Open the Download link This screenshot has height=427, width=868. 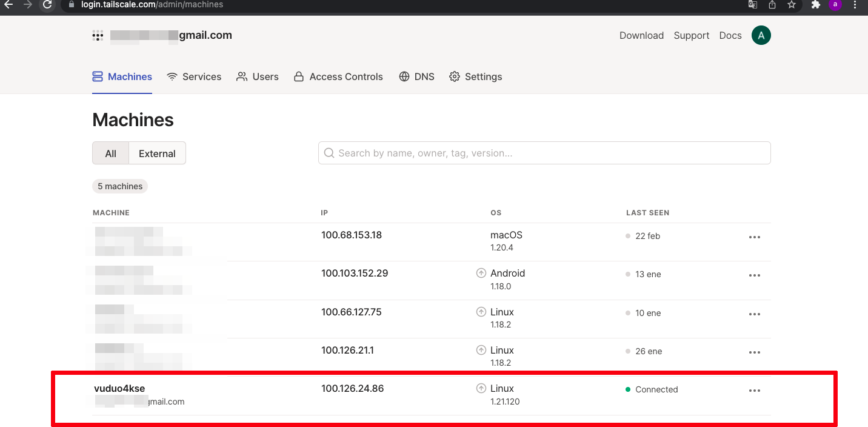coord(641,36)
